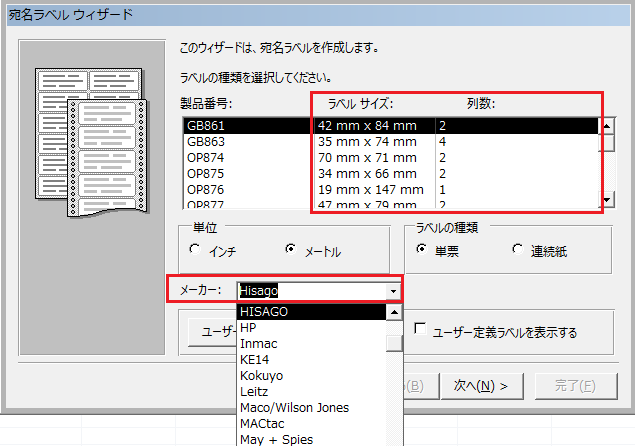Select product number GB863 row
The height and width of the screenshot is (446, 635).
[390, 142]
